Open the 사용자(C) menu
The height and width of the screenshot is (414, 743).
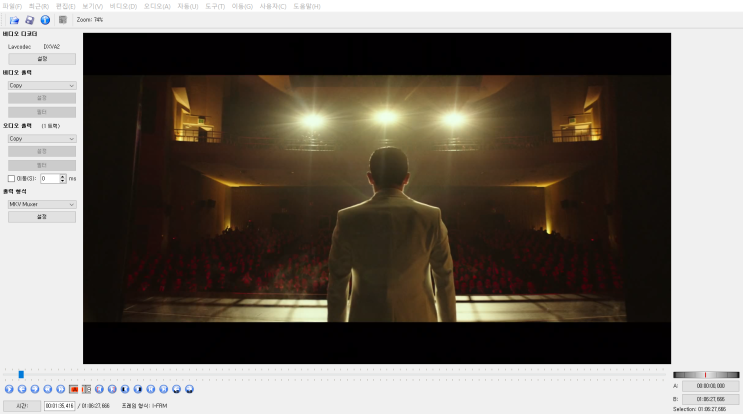point(273,6)
